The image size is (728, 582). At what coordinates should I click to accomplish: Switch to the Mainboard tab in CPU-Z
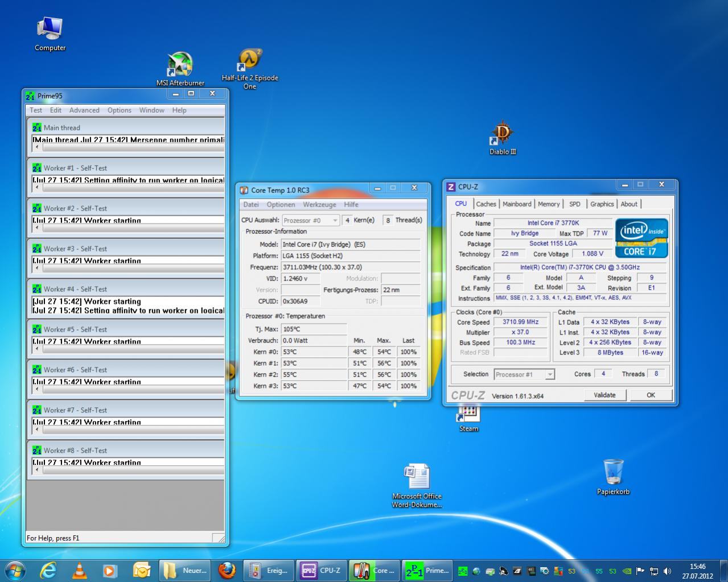(x=517, y=204)
